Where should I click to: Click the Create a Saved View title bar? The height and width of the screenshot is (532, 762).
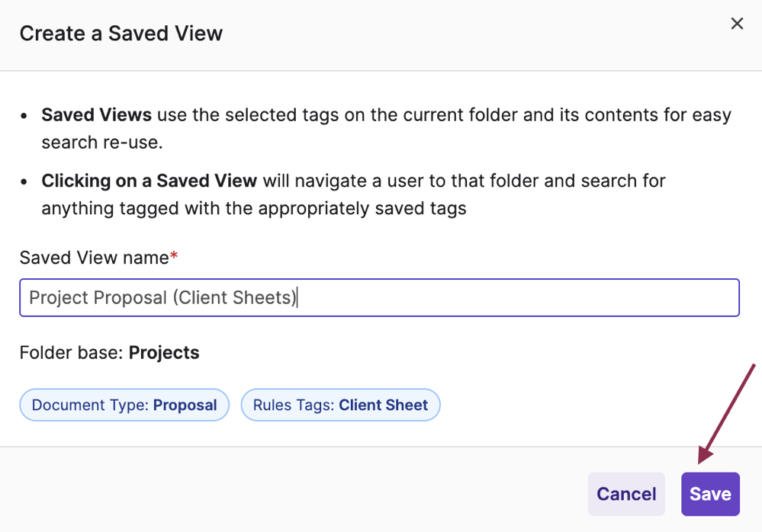[121, 34]
